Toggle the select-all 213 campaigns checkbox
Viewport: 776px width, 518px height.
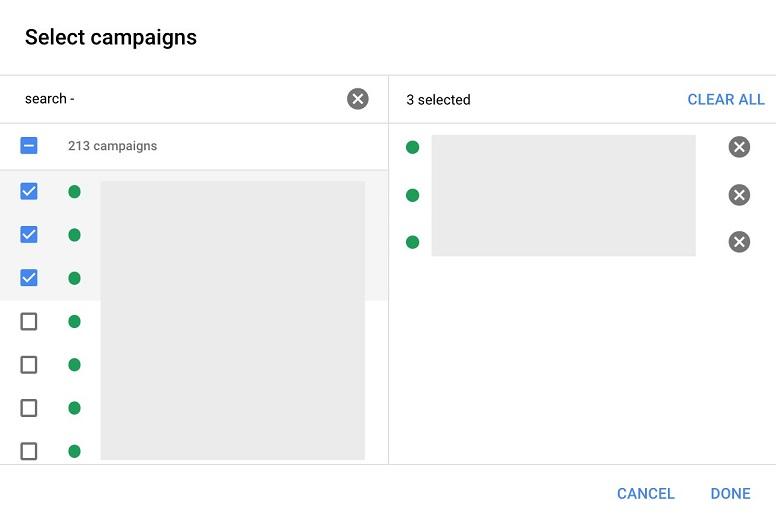click(29, 145)
